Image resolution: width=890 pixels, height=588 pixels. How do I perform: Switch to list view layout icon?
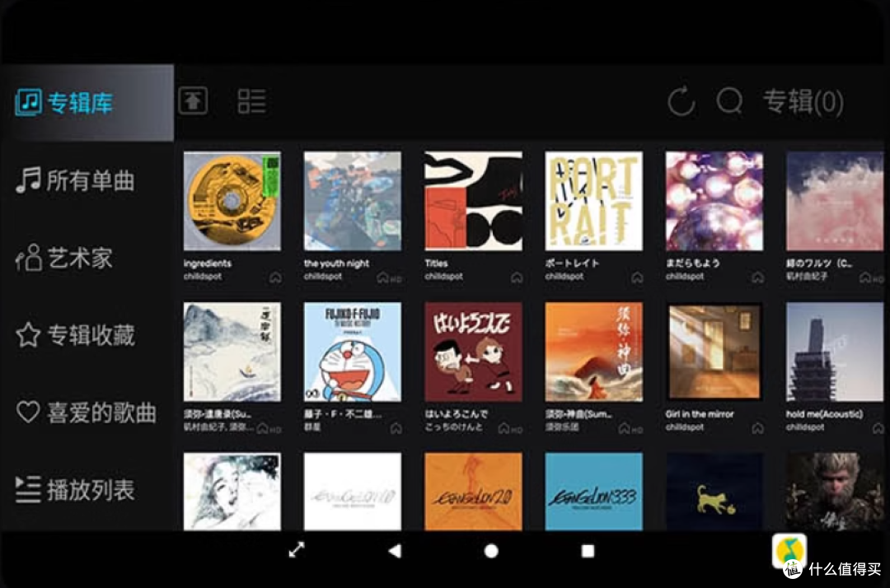pyautogui.click(x=251, y=101)
